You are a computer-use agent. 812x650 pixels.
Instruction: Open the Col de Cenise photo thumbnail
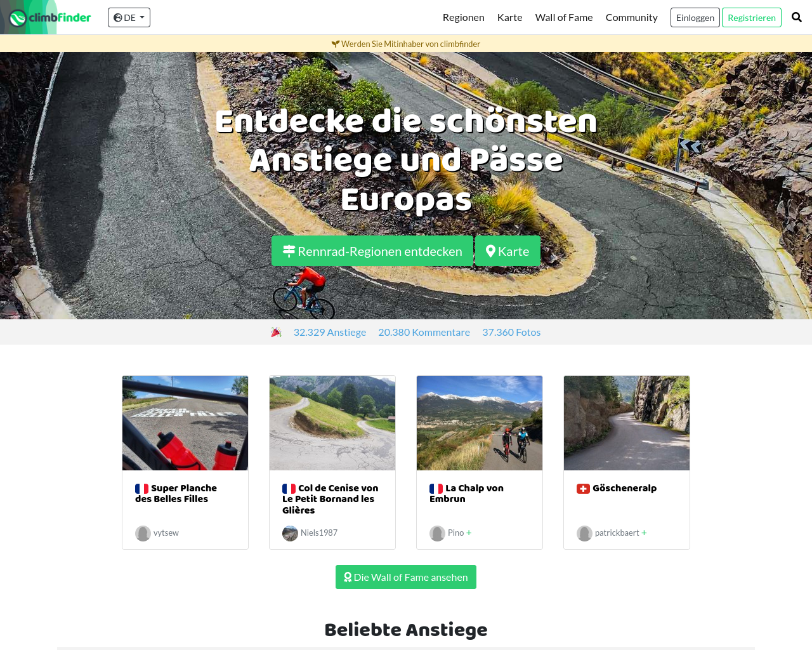point(332,423)
